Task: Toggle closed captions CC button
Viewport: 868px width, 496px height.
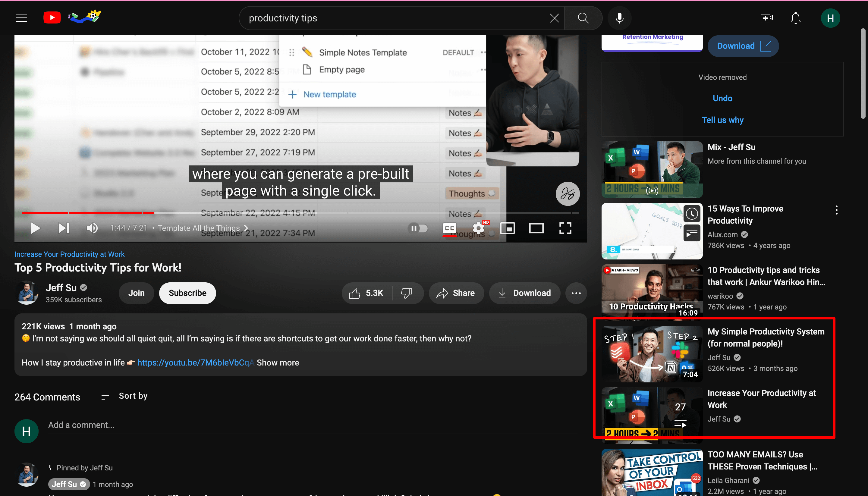Action: point(449,228)
